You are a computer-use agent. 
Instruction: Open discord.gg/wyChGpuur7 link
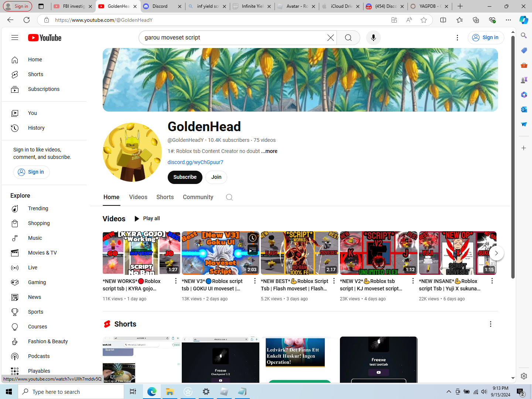coord(195,162)
